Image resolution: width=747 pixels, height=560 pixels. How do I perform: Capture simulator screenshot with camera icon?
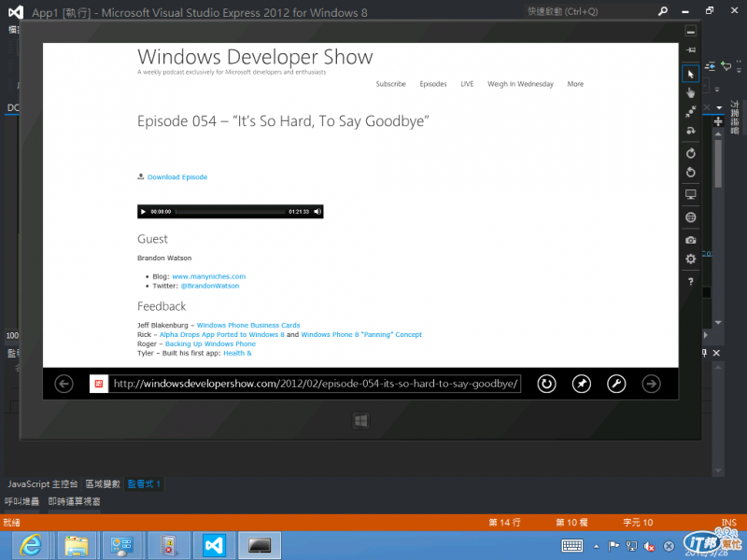pos(690,240)
